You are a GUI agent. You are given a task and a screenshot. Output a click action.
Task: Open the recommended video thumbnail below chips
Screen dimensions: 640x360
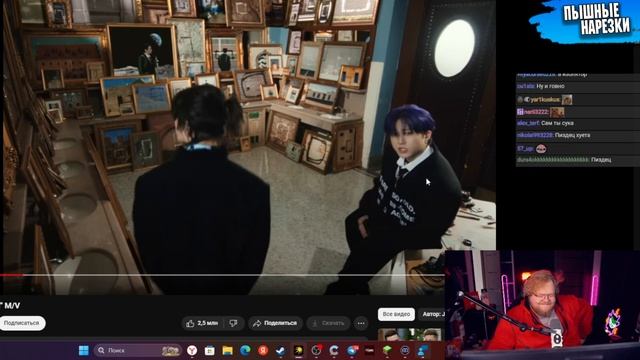[x=410, y=335]
